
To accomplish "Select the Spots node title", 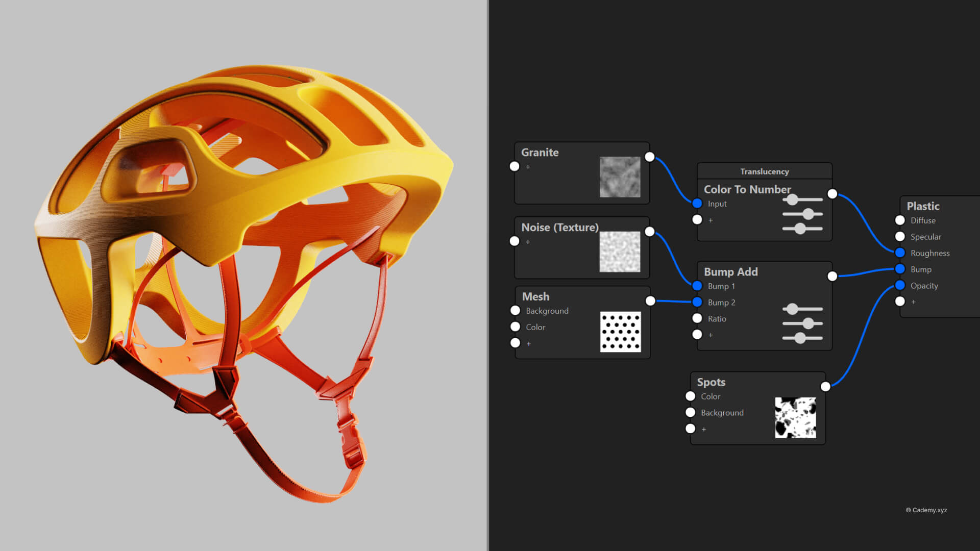I will click(x=711, y=382).
